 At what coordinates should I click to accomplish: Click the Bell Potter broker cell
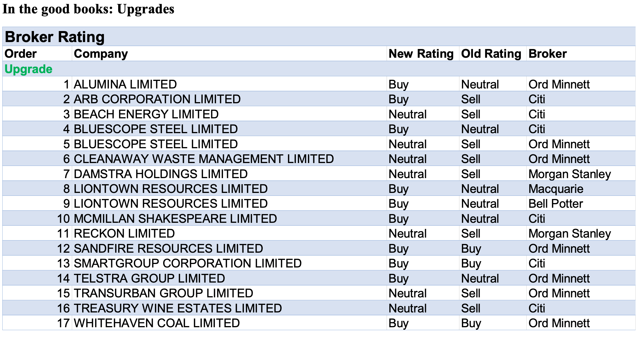pos(555,204)
